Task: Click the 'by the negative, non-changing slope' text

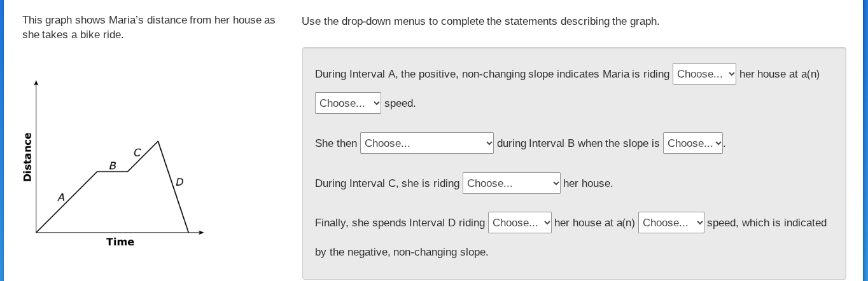Action: [x=402, y=252]
